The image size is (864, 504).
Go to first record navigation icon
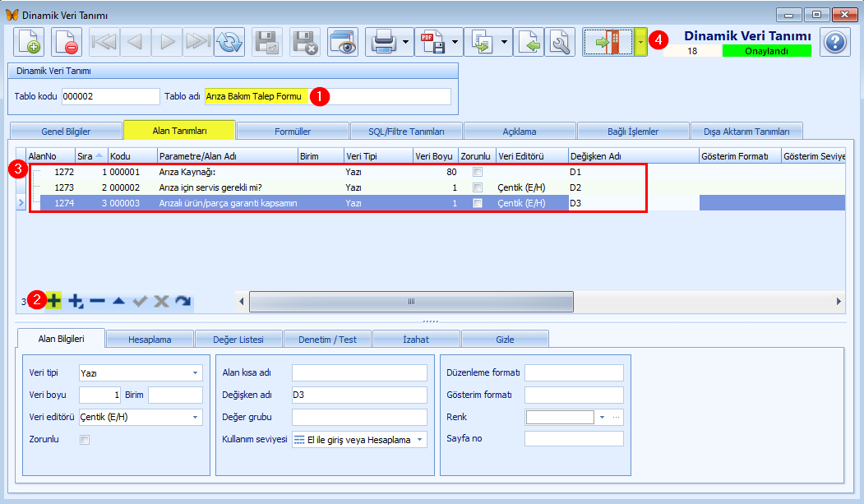coord(104,42)
